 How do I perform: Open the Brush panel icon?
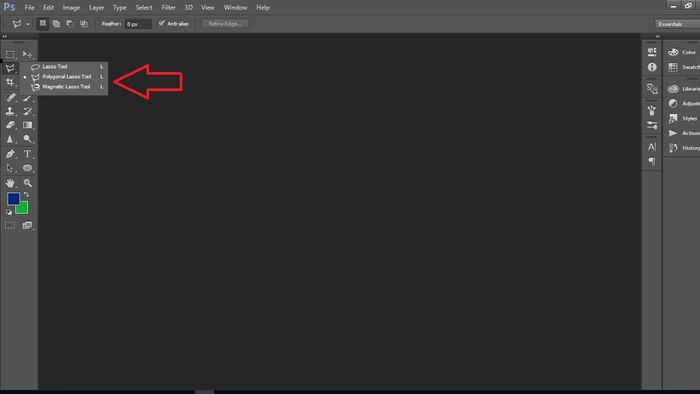(652, 110)
